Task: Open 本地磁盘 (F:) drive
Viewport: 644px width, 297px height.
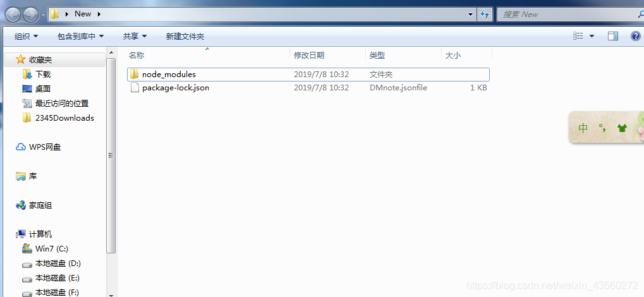Action: [x=58, y=293]
